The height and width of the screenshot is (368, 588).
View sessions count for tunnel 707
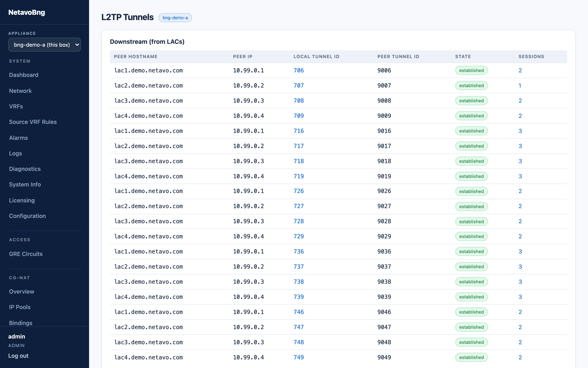coord(520,85)
